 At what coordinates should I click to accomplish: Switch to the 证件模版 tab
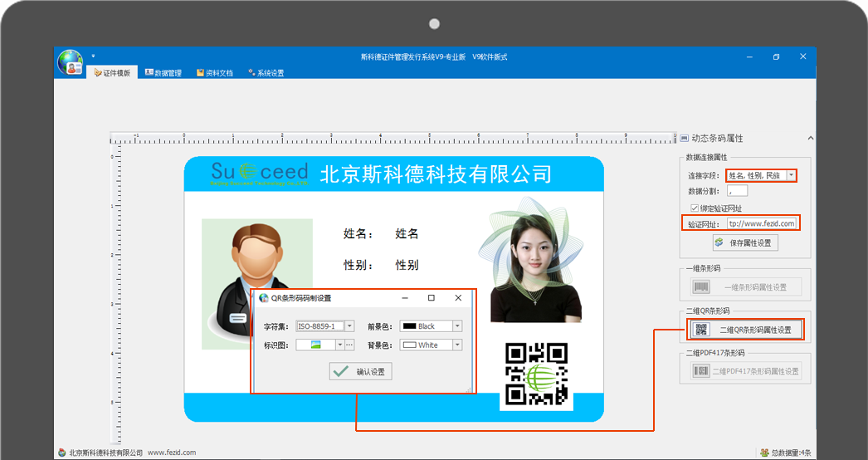pos(112,72)
